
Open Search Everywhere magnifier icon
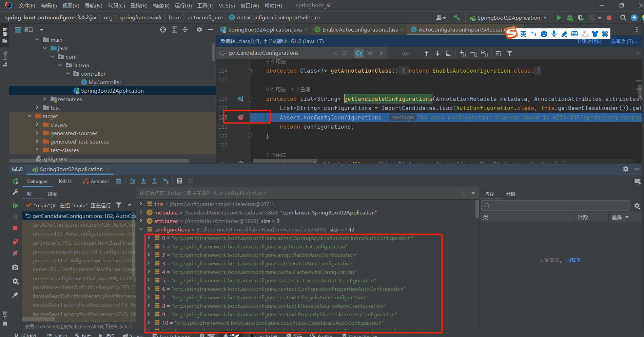coord(623,18)
